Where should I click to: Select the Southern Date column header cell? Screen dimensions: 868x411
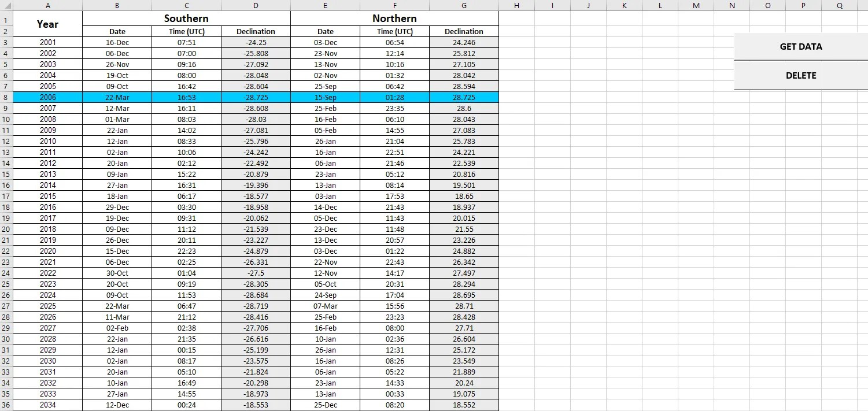[117, 31]
